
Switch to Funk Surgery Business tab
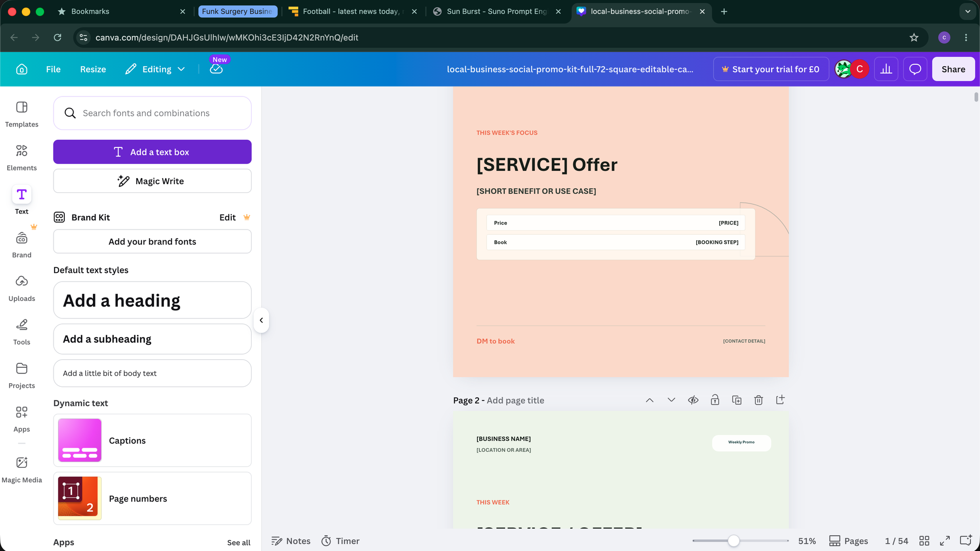(237, 11)
